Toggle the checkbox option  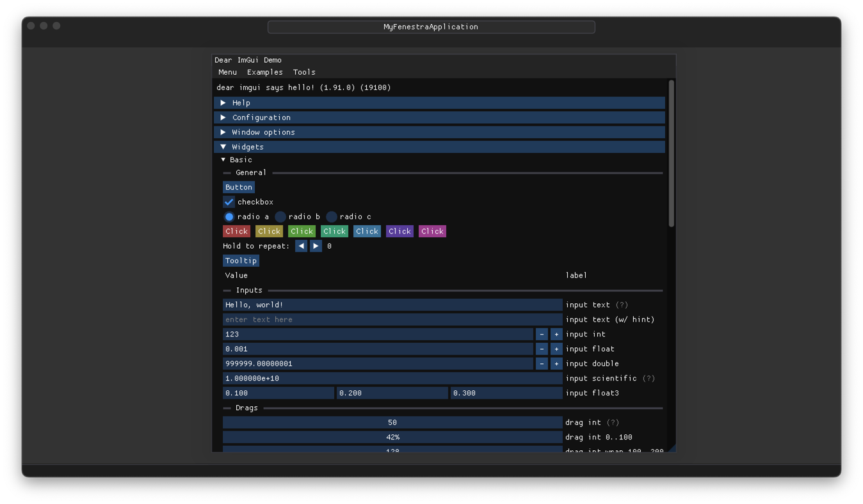tap(229, 201)
